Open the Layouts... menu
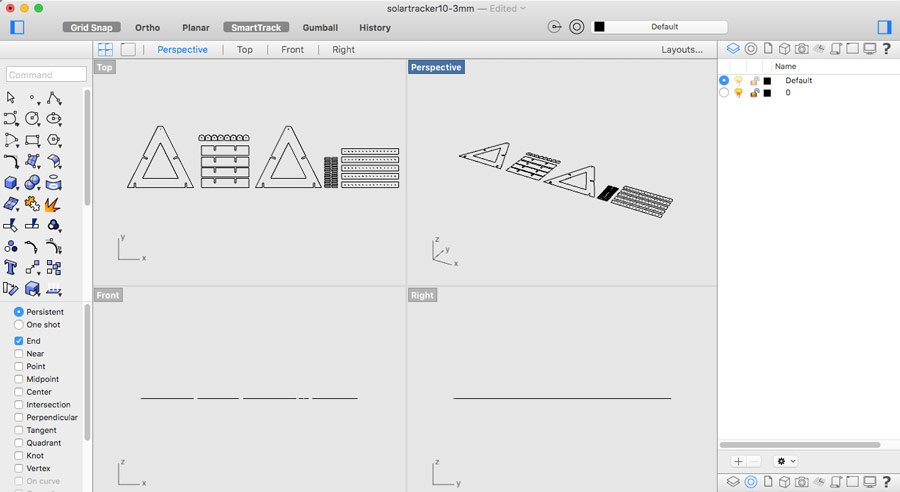The height and width of the screenshot is (492, 900). coord(682,49)
